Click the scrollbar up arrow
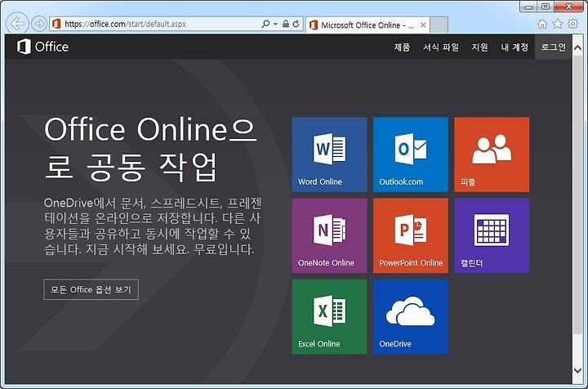588x389 pixels. (577, 48)
